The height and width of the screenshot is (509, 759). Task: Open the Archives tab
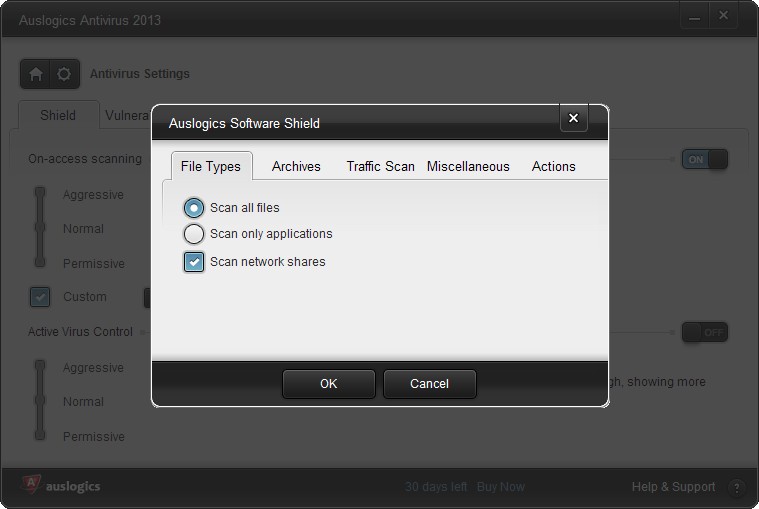click(296, 166)
